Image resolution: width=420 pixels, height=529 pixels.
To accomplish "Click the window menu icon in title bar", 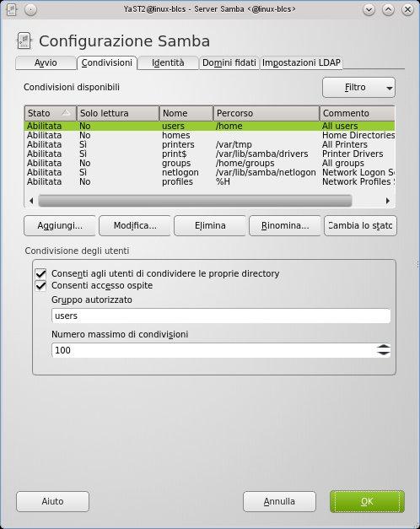I will pos(12,9).
